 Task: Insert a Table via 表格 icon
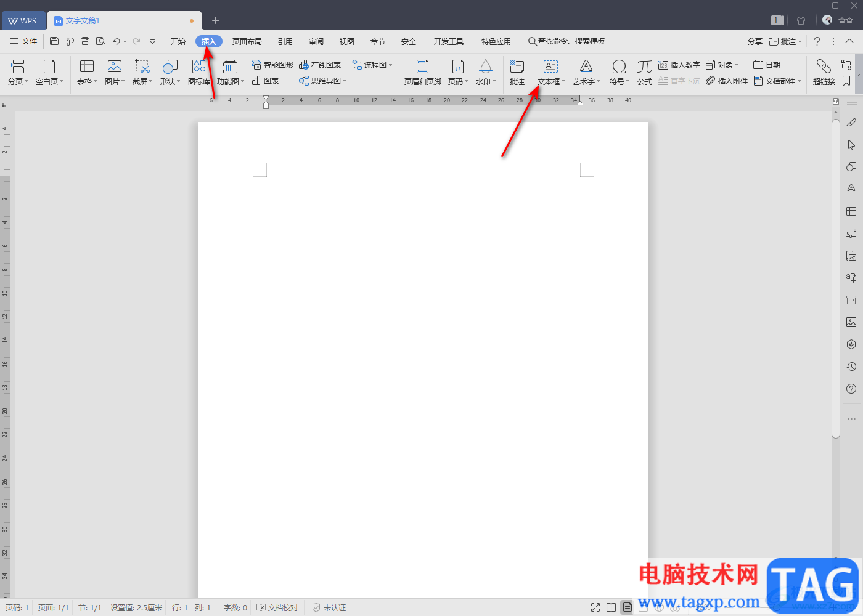pyautogui.click(x=87, y=73)
